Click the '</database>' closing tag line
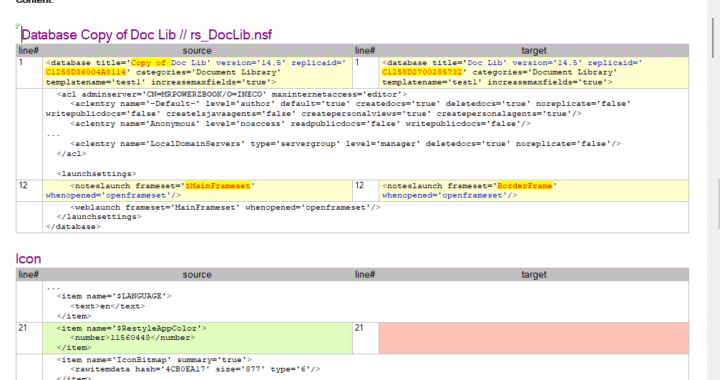This screenshot has height=380, width=720. (x=73, y=227)
